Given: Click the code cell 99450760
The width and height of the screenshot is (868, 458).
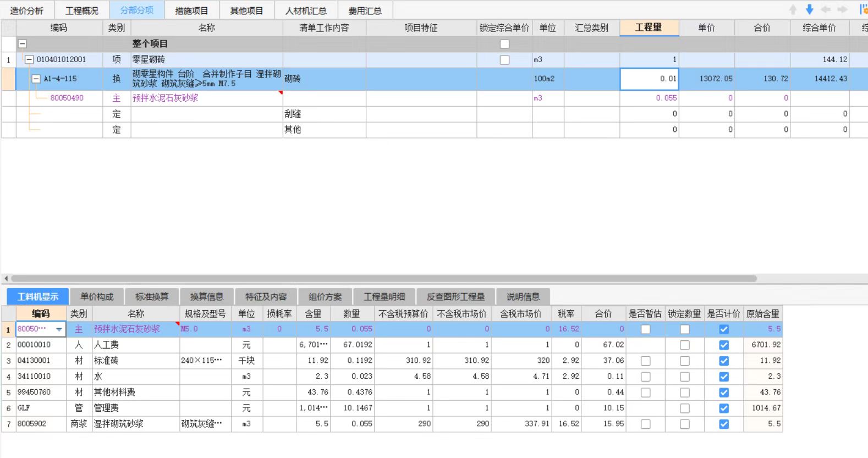Looking at the screenshot, I should click(x=41, y=393).
